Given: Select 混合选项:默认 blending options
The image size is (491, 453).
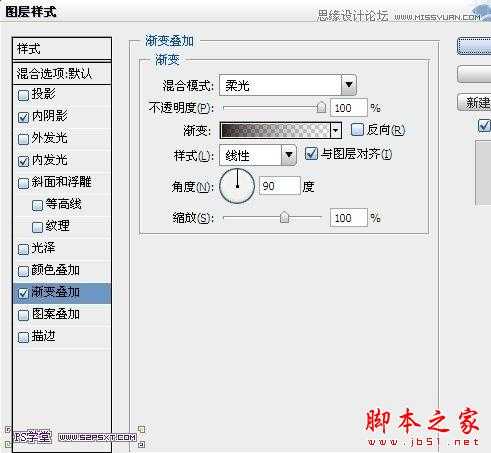Looking at the screenshot, I should point(62,73).
